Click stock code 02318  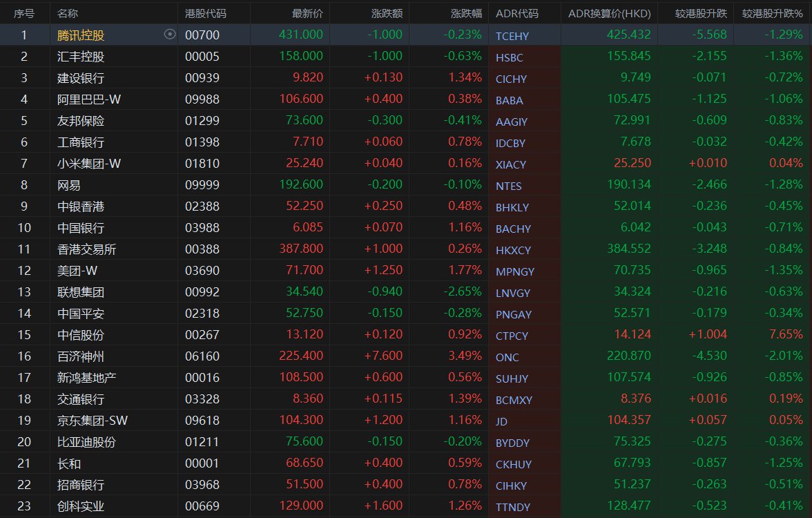[x=202, y=314]
